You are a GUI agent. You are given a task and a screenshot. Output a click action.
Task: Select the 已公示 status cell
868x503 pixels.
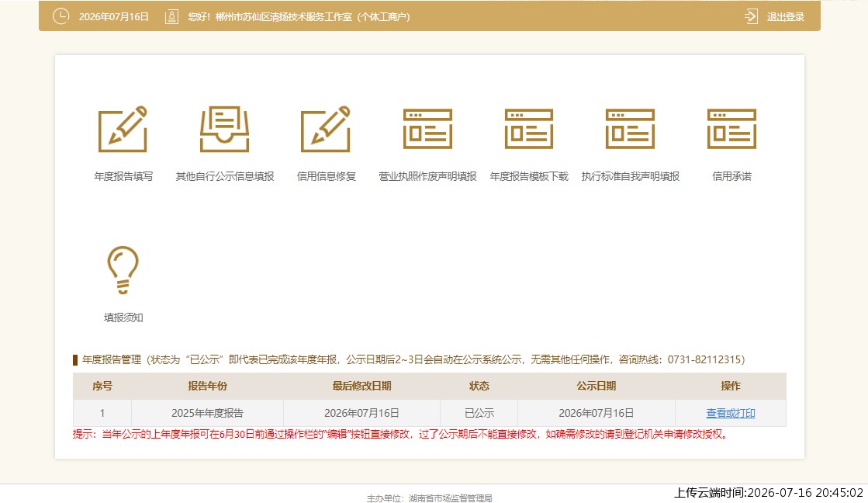tap(479, 413)
